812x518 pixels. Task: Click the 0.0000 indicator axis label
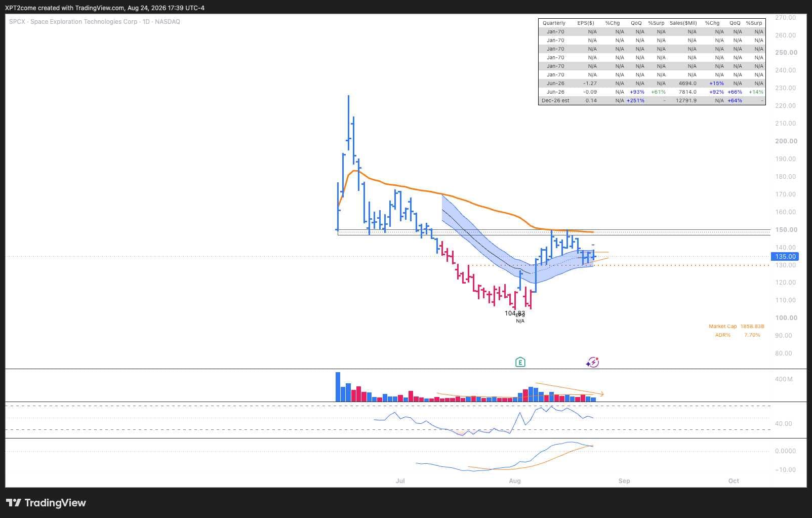click(786, 451)
